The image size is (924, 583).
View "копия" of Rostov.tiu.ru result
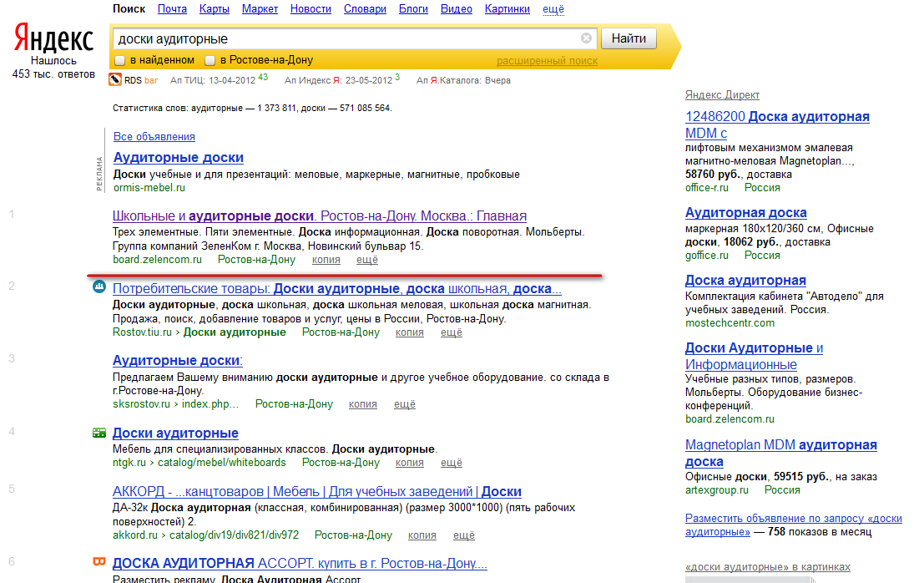pos(410,332)
